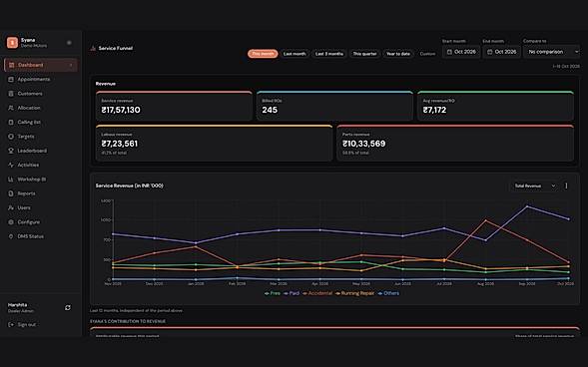Click the Dashboard grid icon in sidebar

coord(11,65)
